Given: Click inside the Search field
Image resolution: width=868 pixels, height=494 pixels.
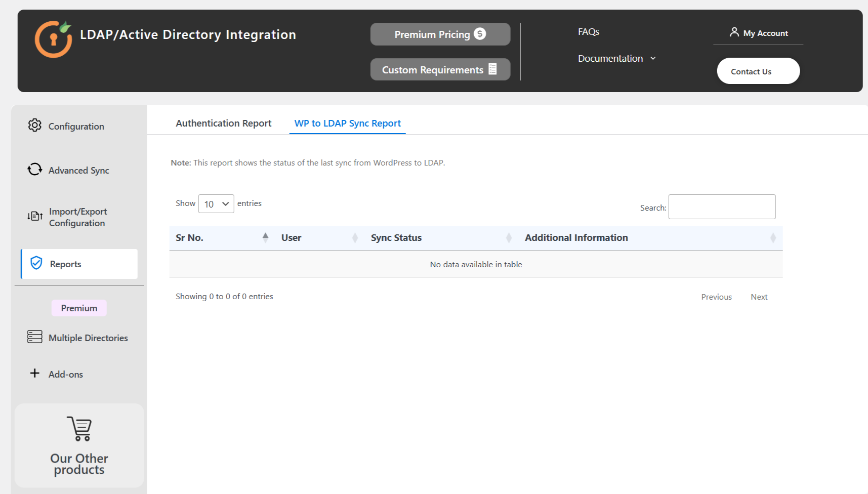Looking at the screenshot, I should click(x=721, y=207).
